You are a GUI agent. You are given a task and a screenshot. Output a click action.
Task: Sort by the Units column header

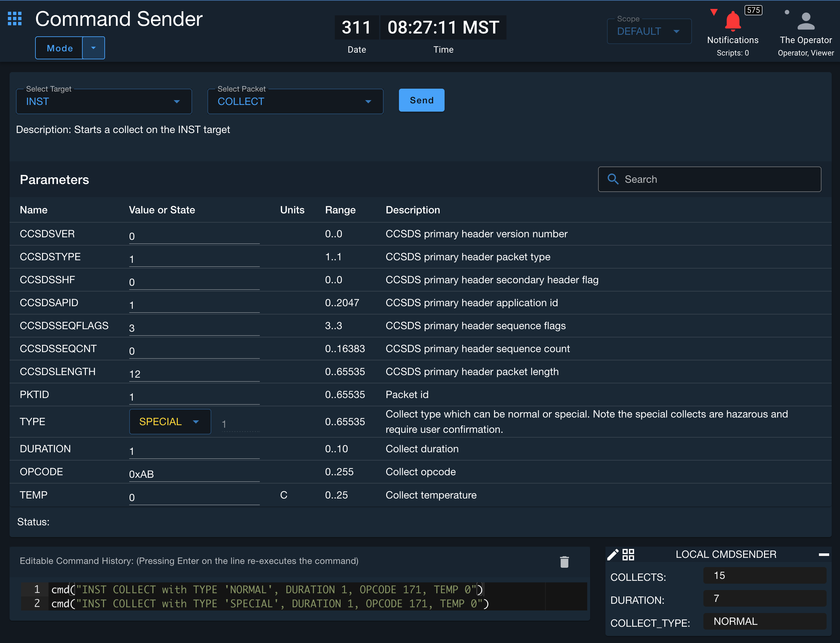292,210
